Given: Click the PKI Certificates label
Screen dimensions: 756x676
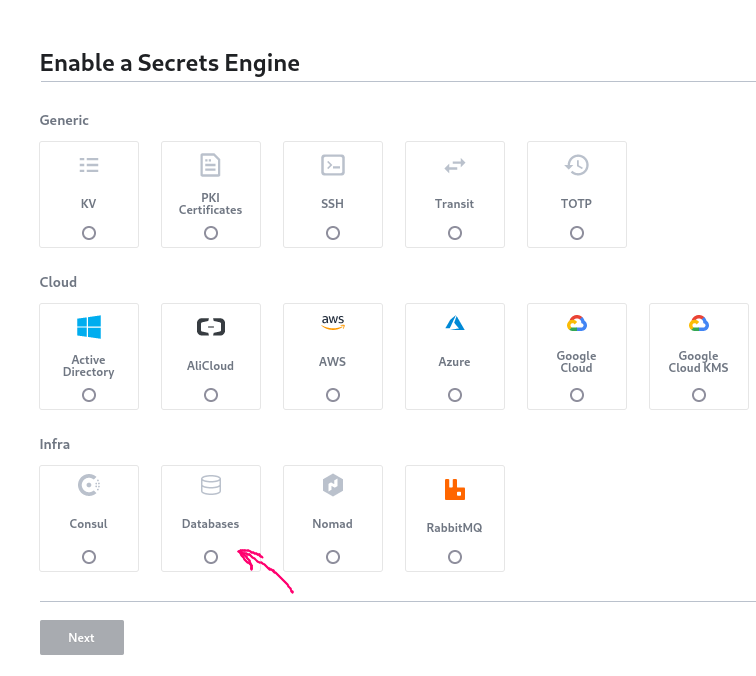Looking at the screenshot, I should 211,204.
